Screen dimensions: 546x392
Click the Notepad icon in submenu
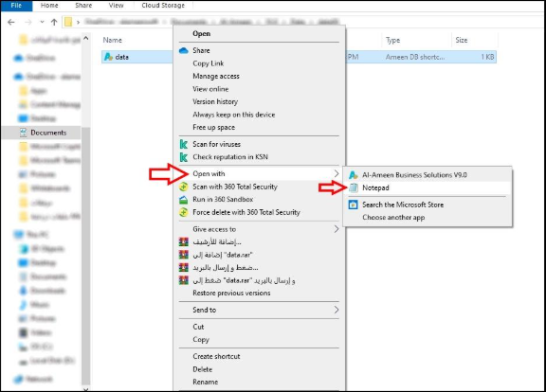pos(353,187)
